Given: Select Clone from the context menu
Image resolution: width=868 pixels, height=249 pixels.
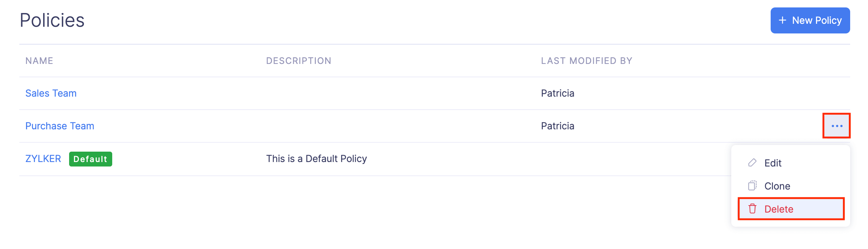Looking at the screenshot, I should [777, 186].
